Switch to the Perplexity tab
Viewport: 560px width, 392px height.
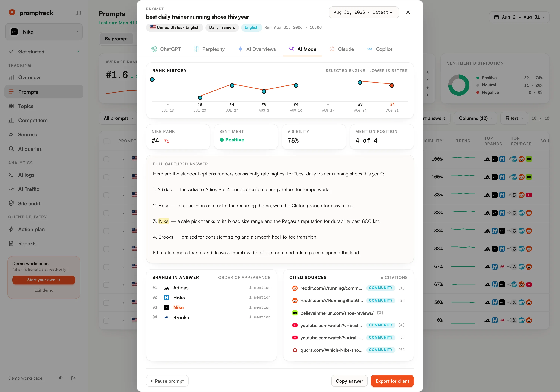[x=209, y=49]
